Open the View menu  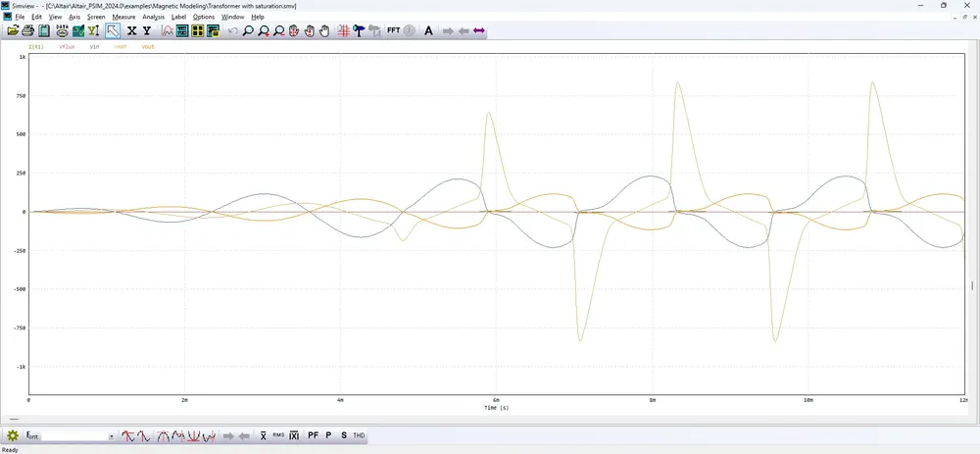click(x=55, y=17)
